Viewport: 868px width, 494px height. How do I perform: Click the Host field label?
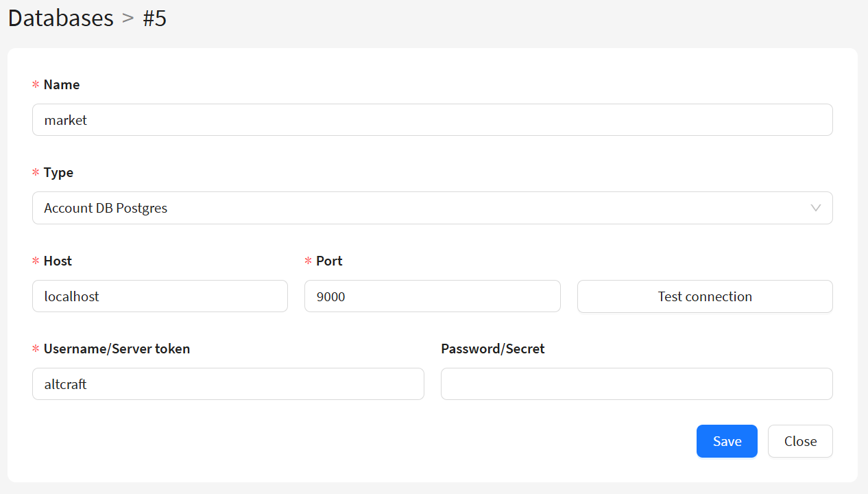tap(58, 261)
